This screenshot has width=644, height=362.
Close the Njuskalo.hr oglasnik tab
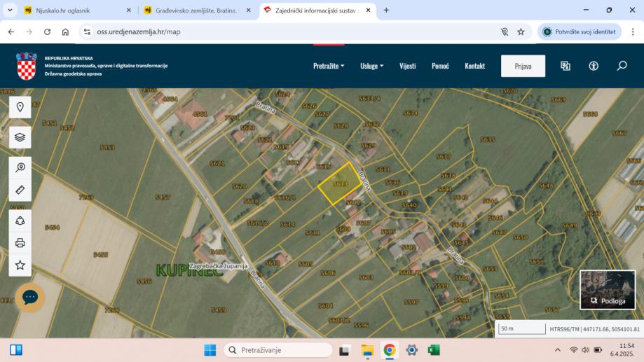click(x=128, y=11)
